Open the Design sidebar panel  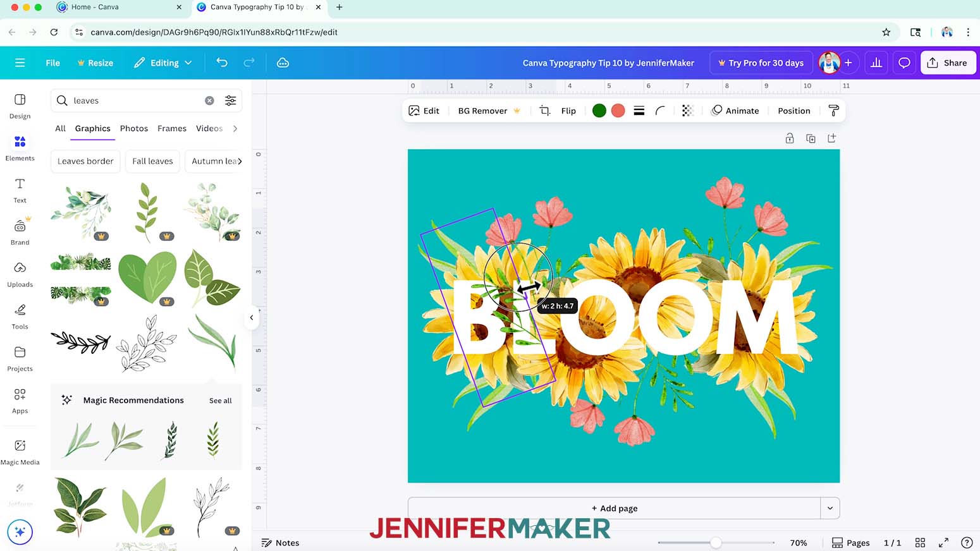20,106
